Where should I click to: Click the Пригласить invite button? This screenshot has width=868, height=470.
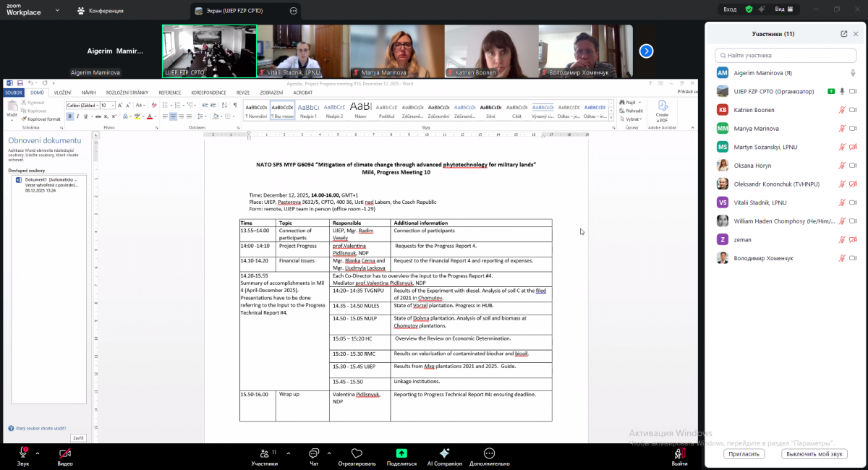744,454
